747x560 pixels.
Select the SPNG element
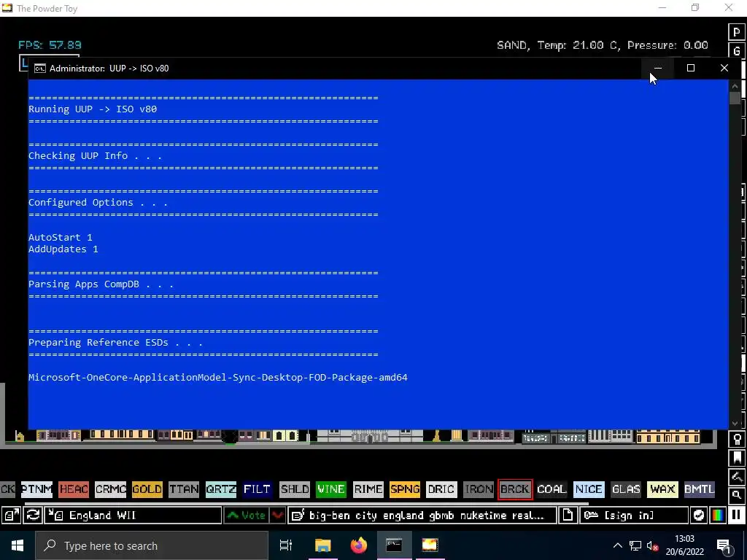pyautogui.click(x=405, y=489)
